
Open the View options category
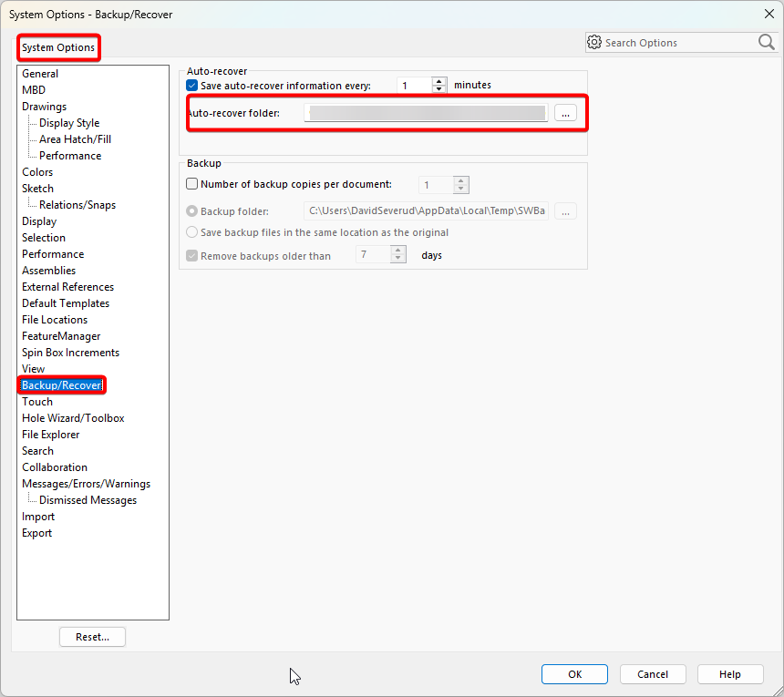click(x=33, y=369)
